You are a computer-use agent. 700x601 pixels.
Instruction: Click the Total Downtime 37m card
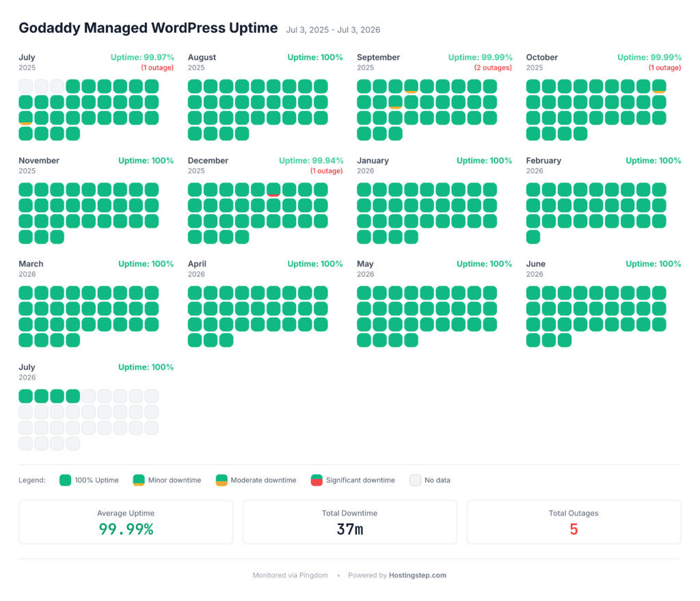pos(350,522)
